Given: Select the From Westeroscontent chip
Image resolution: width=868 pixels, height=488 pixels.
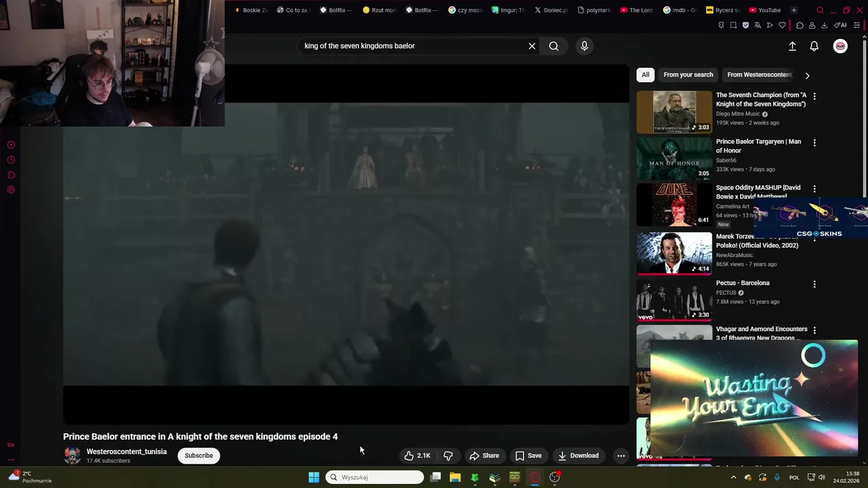Looking at the screenshot, I should [x=759, y=75].
